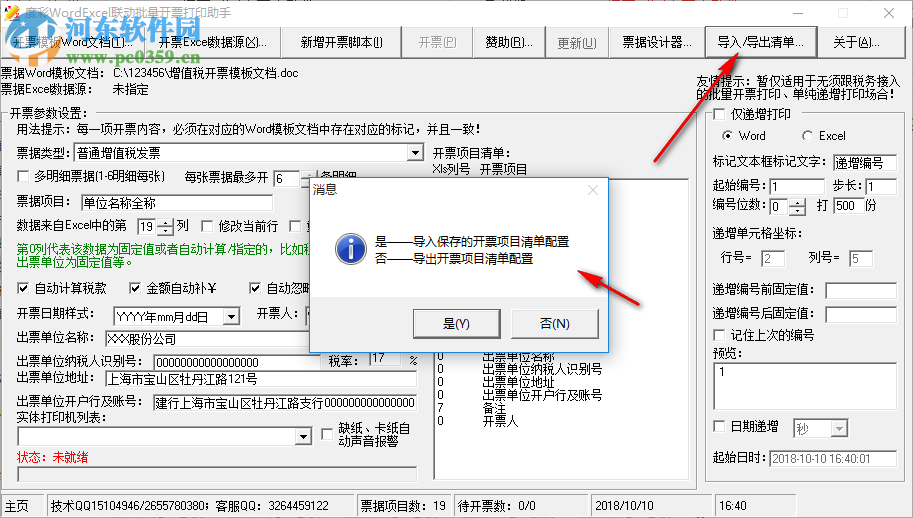The image size is (913, 518).
Task: Select the Excel radio button
Action: click(x=807, y=136)
